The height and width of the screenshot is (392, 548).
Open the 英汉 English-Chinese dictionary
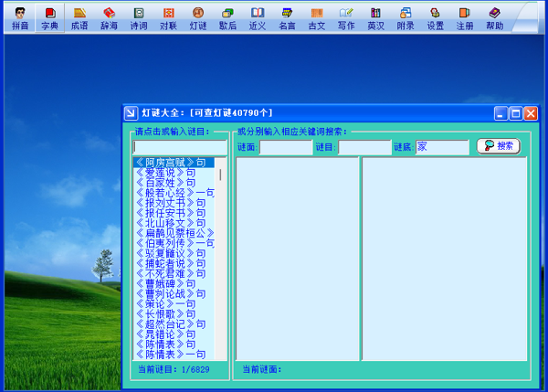tap(375, 18)
